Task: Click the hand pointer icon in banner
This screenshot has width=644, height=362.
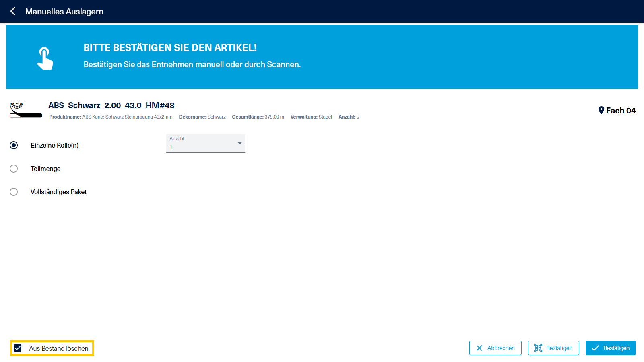Action: pos(45,58)
